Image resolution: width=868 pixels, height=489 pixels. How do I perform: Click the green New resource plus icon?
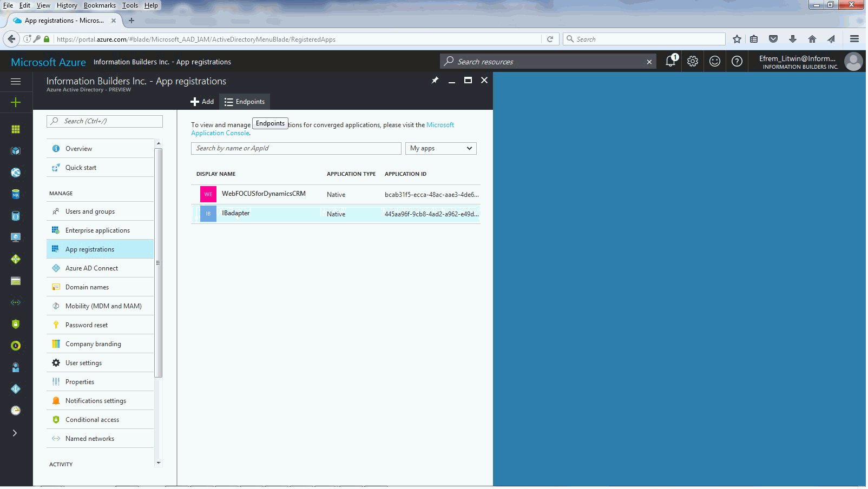point(16,102)
